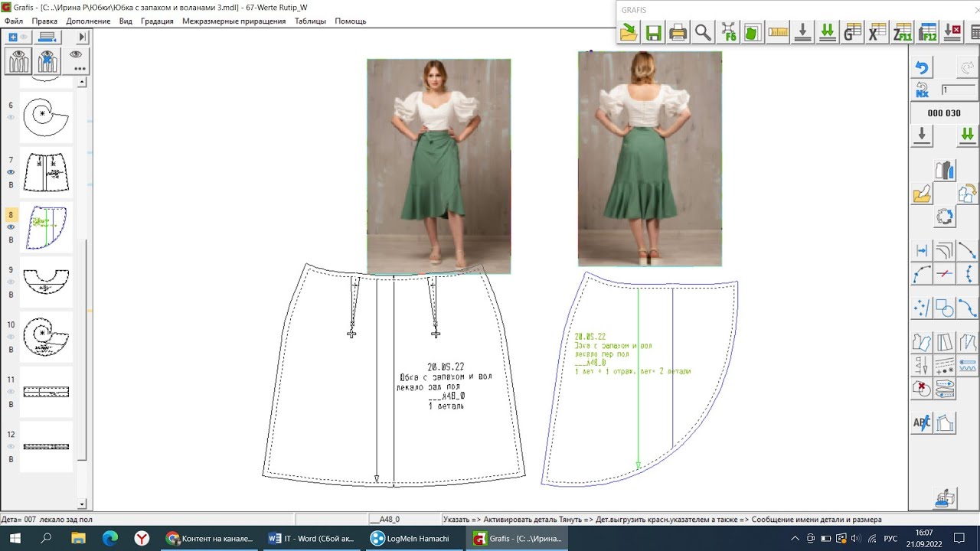The width and height of the screenshot is (980, 551).
Task: Save the pattern with the floppy disk icon
Action: tap(653, 32)
